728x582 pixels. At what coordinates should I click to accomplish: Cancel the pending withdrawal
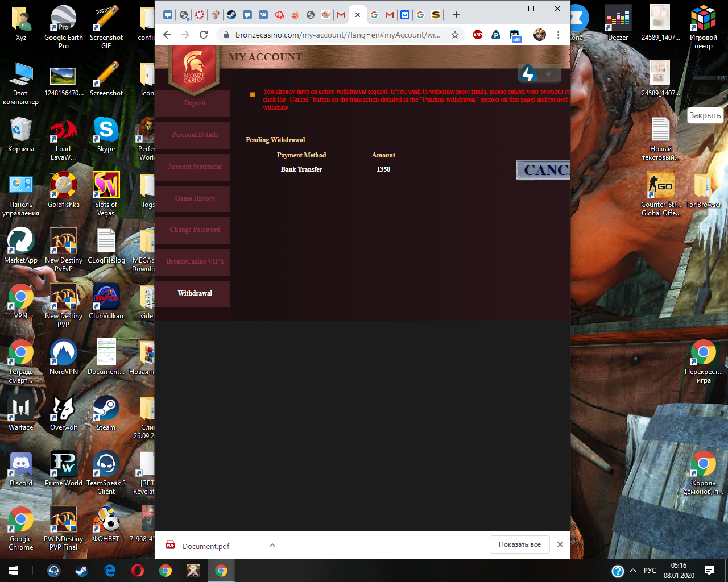tap(543, 170)
